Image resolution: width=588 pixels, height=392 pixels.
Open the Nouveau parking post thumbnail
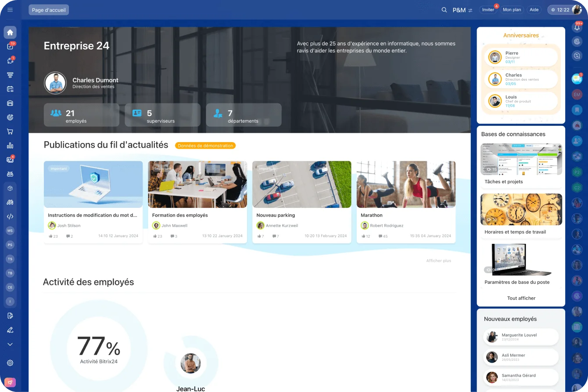click(x=302, y=184)
